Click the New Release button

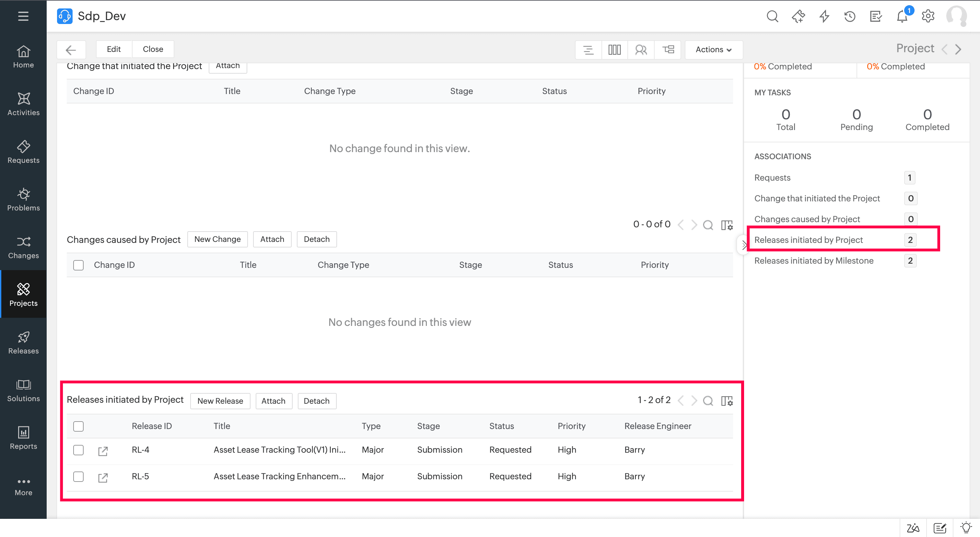(220, 401)
